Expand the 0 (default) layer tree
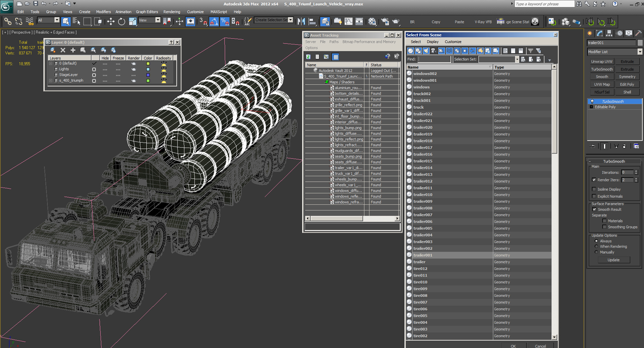The image size is (644, 348). tap(50, 64)
